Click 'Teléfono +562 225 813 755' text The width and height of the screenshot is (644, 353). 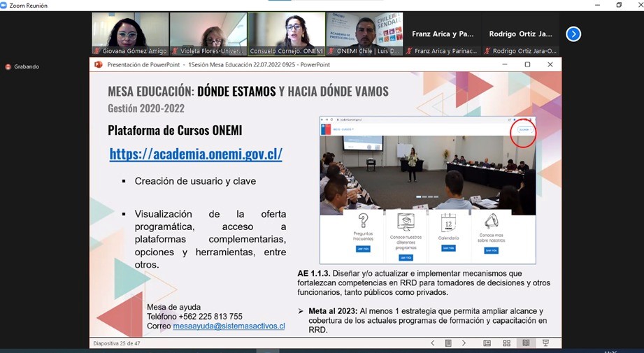coord(194,317)
